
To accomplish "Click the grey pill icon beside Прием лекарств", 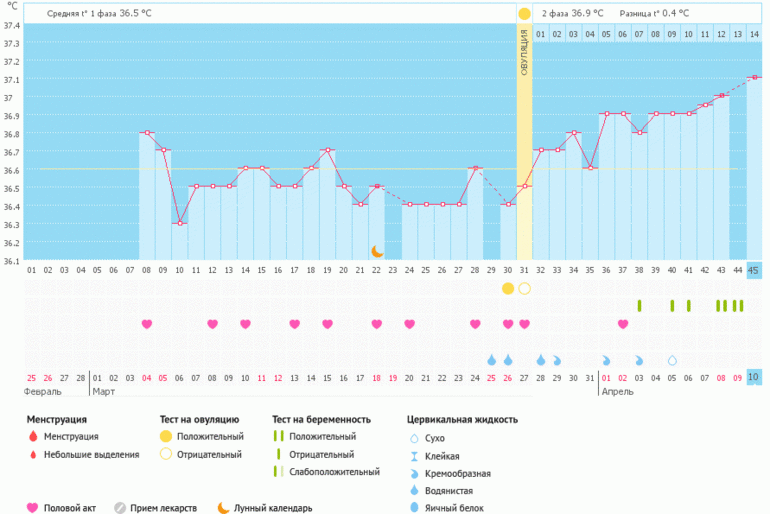I will point(121,508).
